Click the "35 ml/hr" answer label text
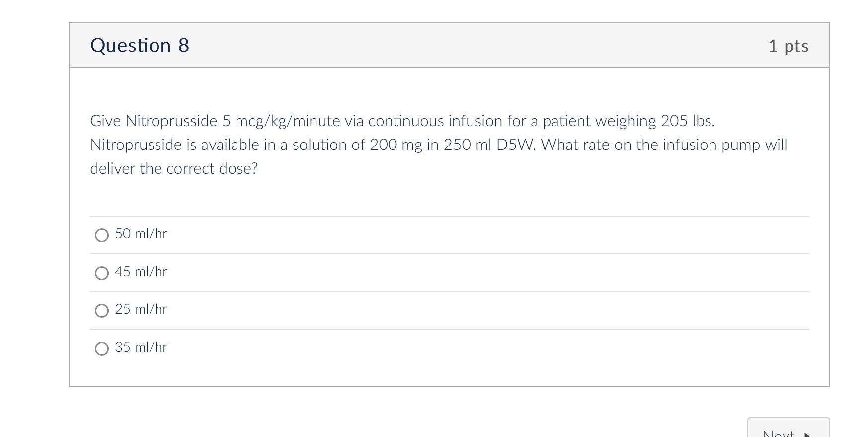 click(x=141, y=347)
